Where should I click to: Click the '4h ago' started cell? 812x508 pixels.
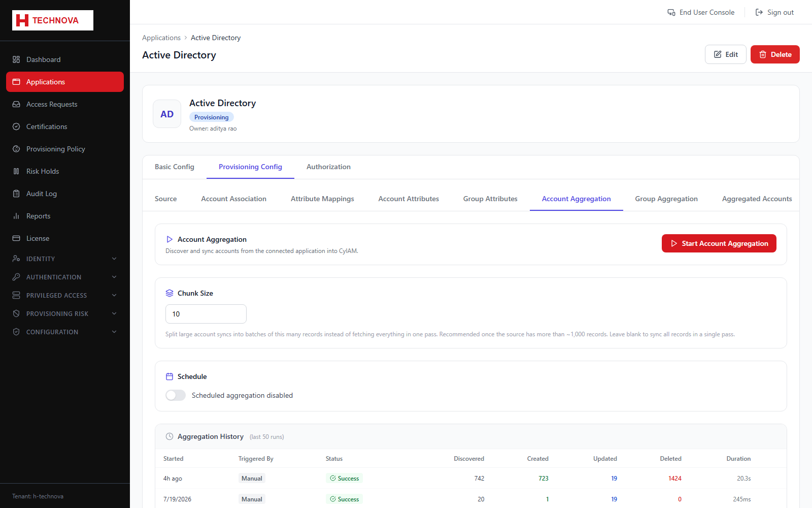pyautogui.click(x=173, y=479)
